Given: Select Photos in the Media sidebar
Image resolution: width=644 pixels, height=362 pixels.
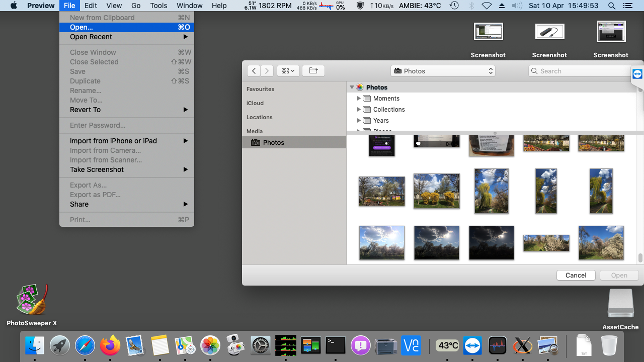Looking at the screenshot, I should [273, 143].
